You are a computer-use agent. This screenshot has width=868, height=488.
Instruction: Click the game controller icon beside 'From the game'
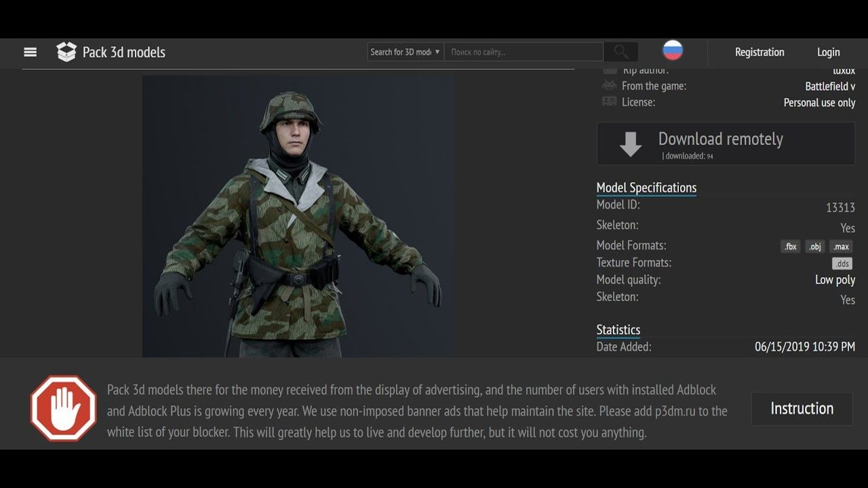point(610,86)
